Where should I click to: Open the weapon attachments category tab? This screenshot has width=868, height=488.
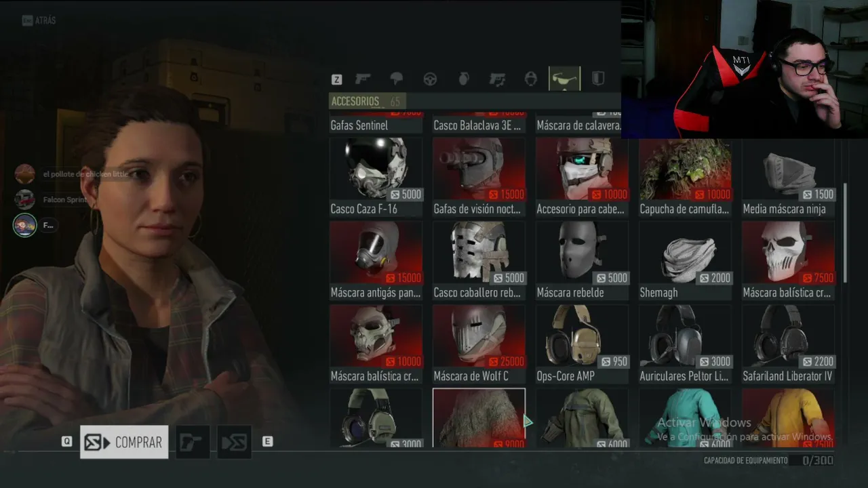click(x=497, y=79)
